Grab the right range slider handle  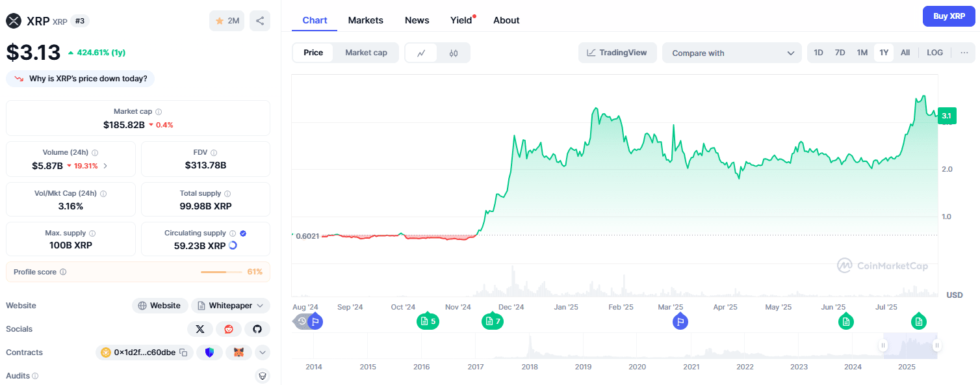coord(936,346)
